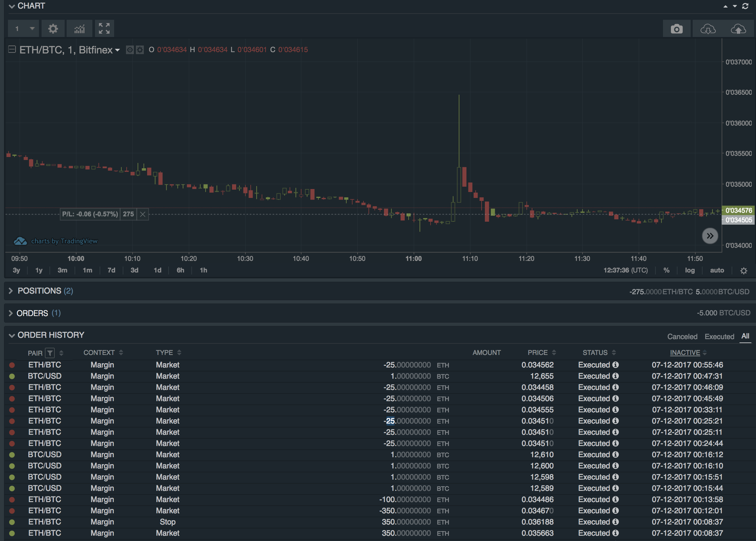Image resolution: width=756 pixels, height=541 pixels.
Task: Show info for 00:16:12 executed order
Action: (615, 455)
